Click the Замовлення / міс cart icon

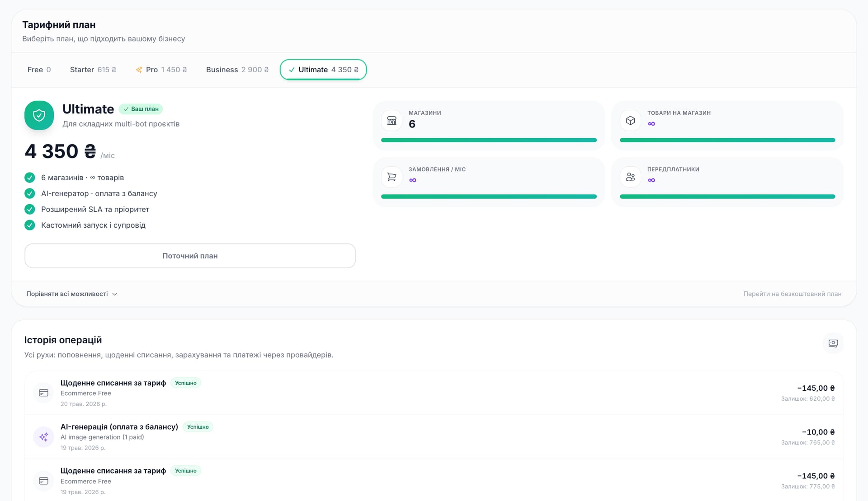(392, 177)
